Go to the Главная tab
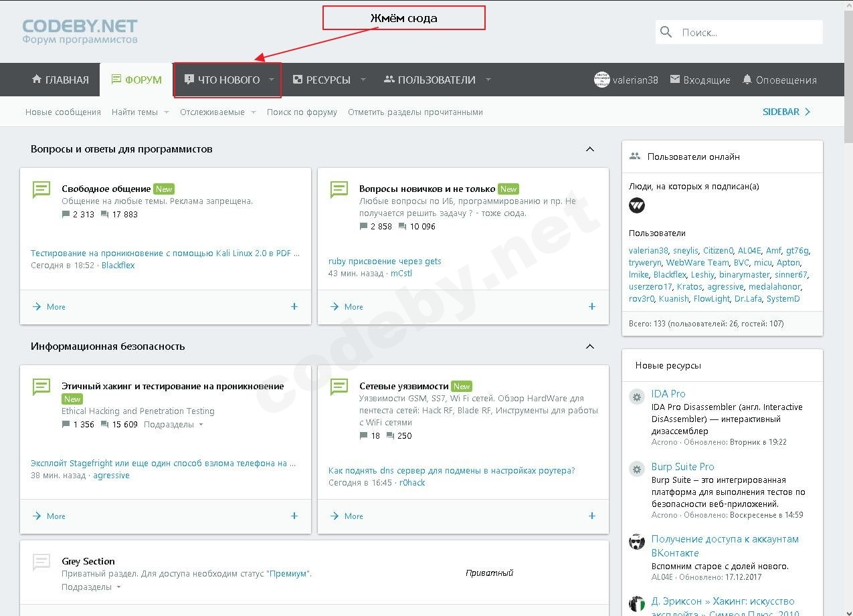 [60, 80]
